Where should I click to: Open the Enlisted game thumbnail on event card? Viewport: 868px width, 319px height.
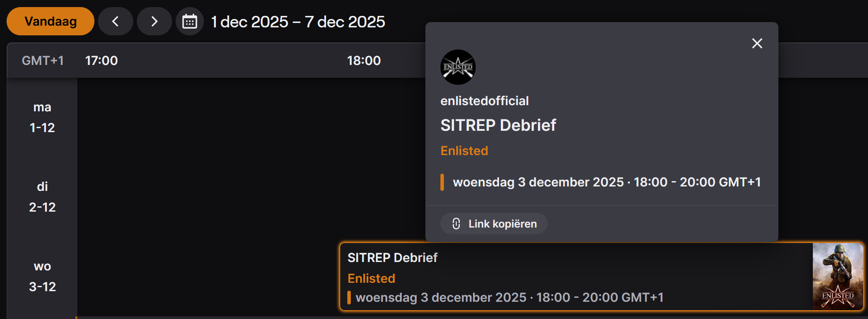point(837,277)
